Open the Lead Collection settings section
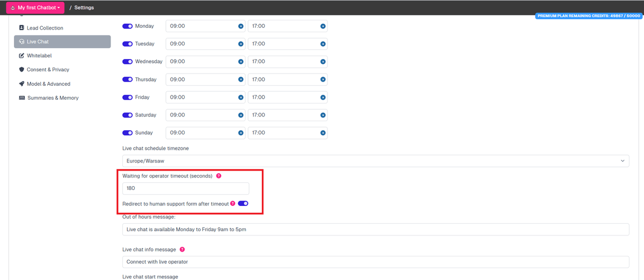 (45, 28)
